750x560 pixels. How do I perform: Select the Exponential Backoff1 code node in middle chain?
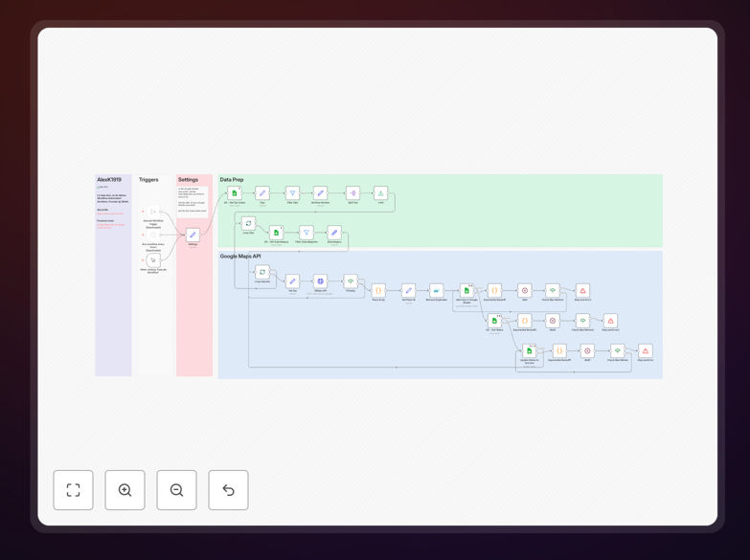point(525,321)
